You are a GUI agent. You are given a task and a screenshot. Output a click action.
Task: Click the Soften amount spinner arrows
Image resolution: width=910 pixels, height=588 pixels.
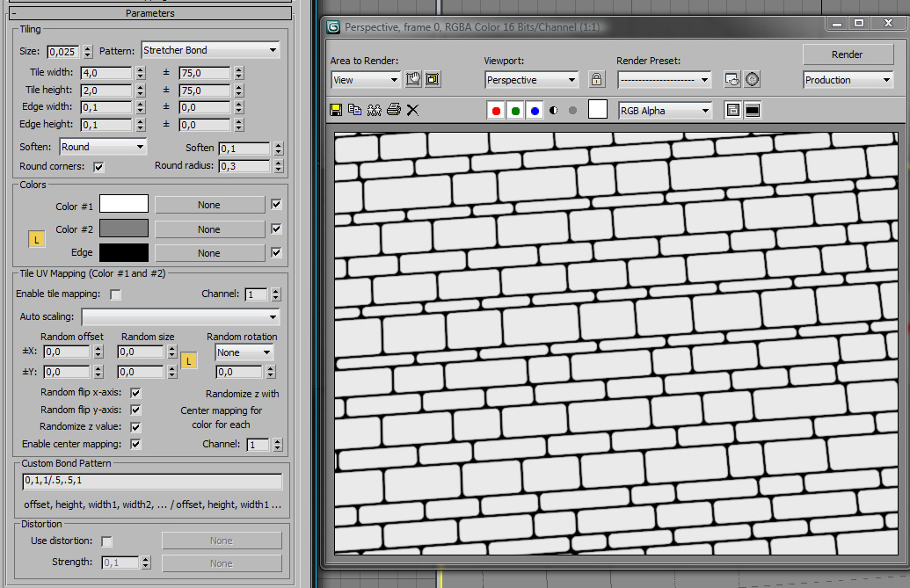279,149
